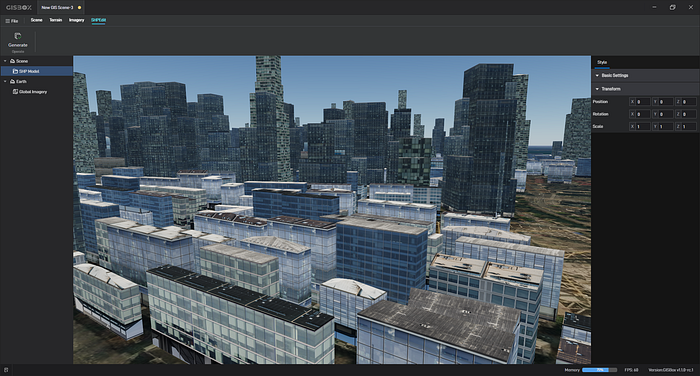Image resolution: width=700 pixels, height=376 pixels.
Task: Open the File hamburger menu
Action: (12, 21)
